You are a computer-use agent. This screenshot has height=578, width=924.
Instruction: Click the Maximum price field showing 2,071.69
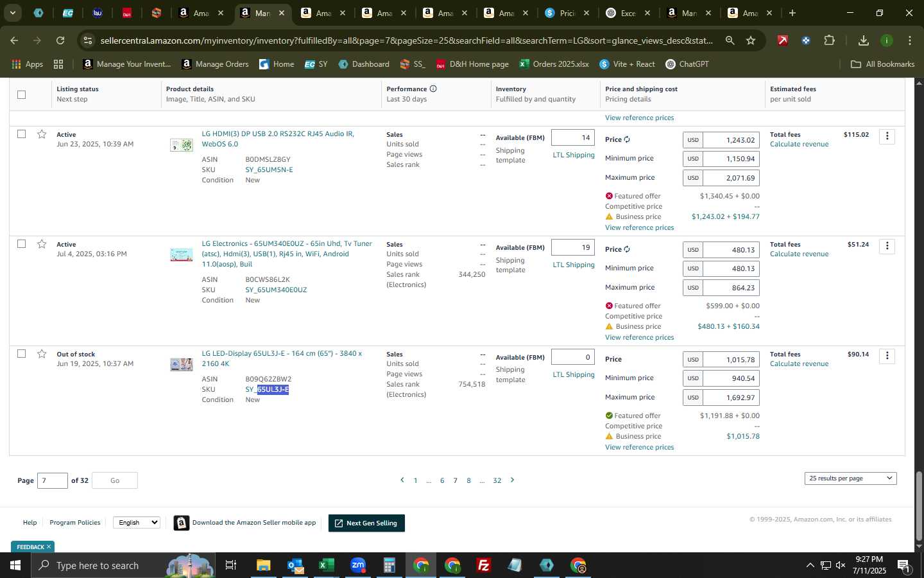731,177
